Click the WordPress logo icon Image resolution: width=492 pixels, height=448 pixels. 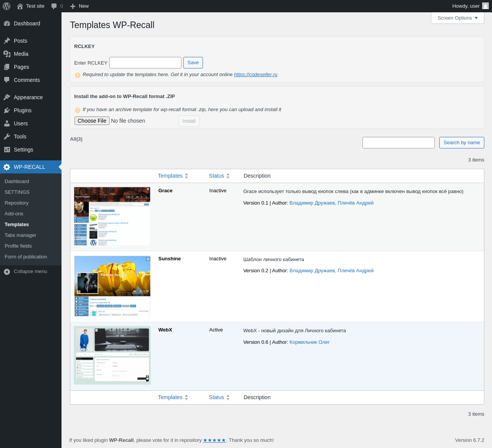[7, 6]
